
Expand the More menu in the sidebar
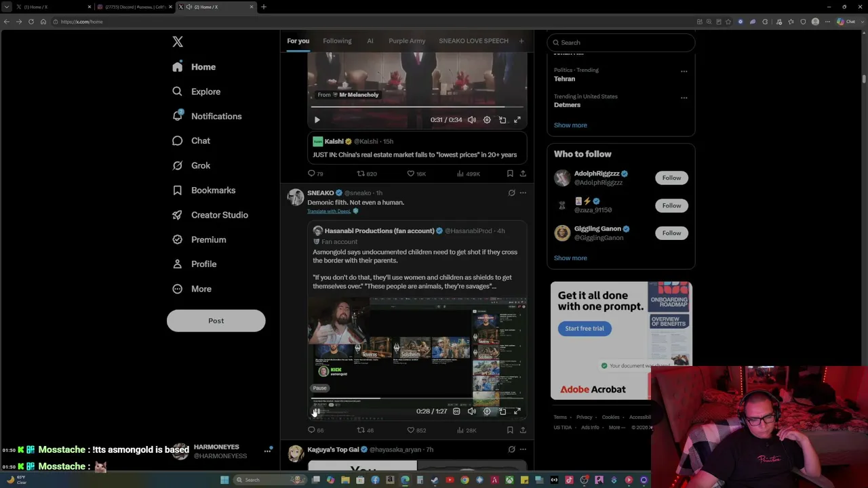coord(192,289)
